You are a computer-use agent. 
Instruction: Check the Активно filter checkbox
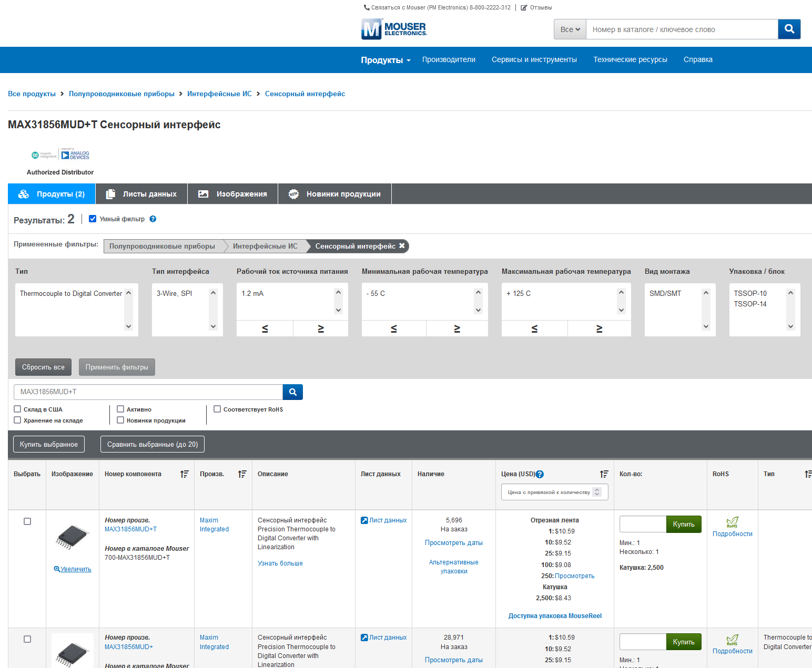[x=120, y=409]
